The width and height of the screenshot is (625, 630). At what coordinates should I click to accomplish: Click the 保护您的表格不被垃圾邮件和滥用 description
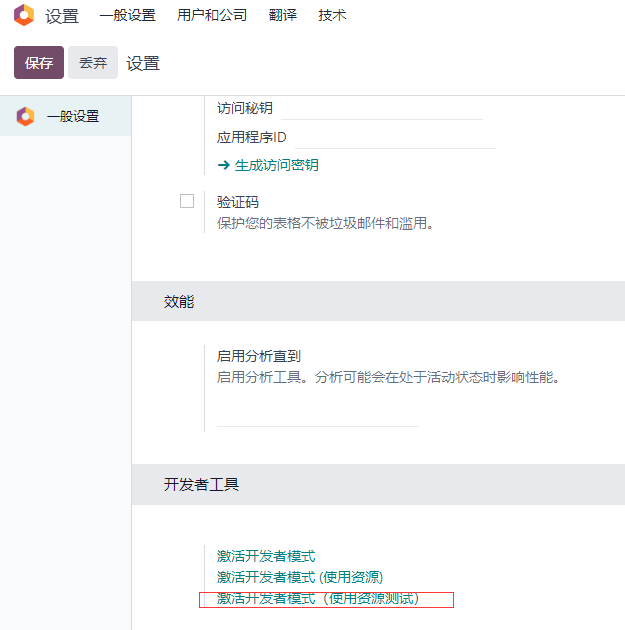pyautogui.click(x=325, y=223)
